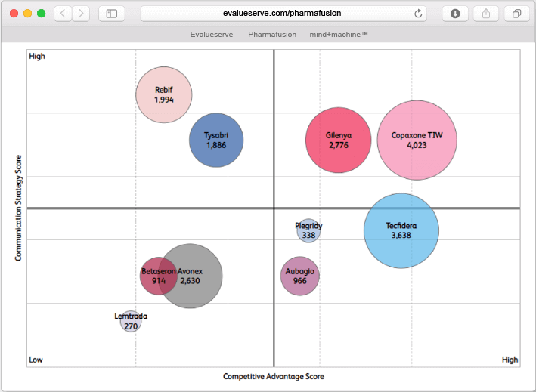Select the Tysabri 1,886 bubble

point(216,140)
